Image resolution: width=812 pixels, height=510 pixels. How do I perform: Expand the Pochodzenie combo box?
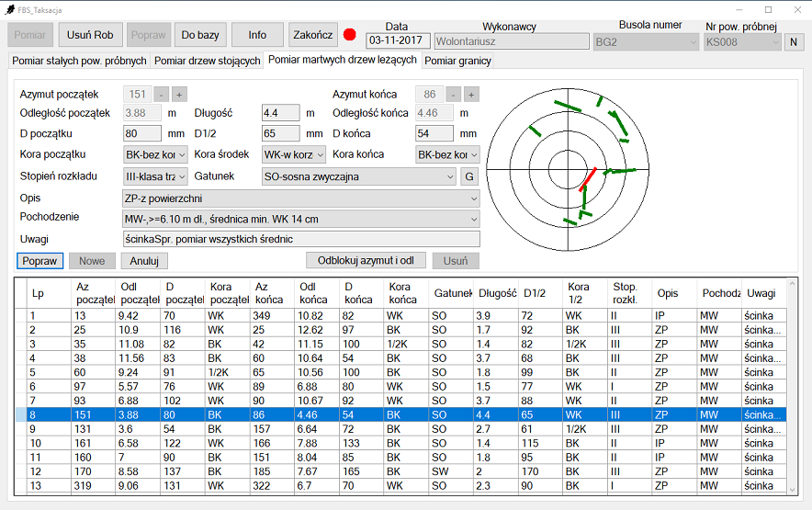pyautogui.click(x=301, y=219)
